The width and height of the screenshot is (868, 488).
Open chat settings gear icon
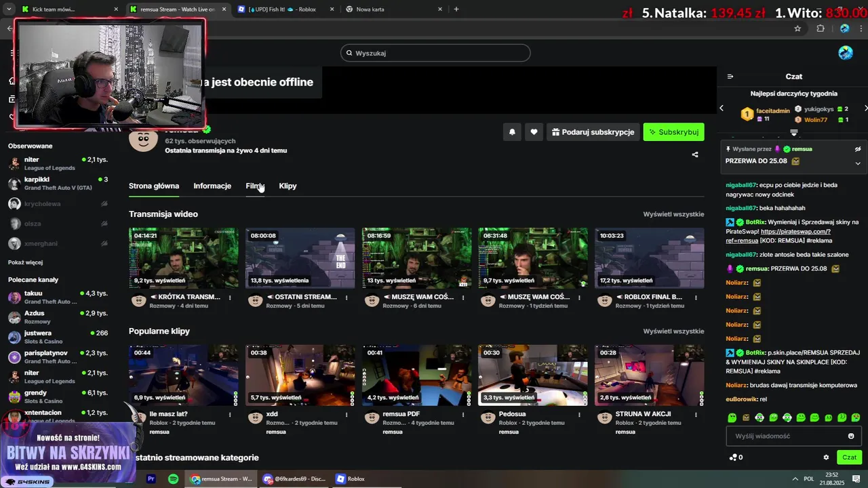coord(826,457)
